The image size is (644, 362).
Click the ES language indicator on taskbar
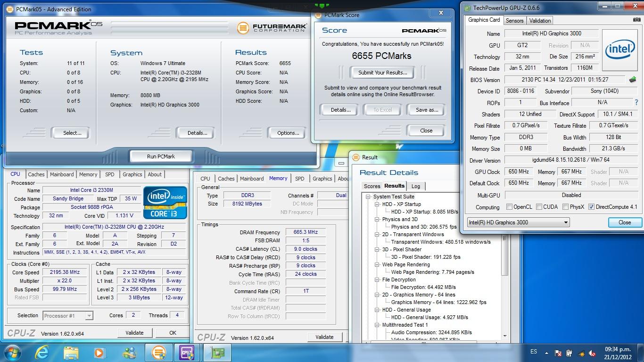(534, 352)
